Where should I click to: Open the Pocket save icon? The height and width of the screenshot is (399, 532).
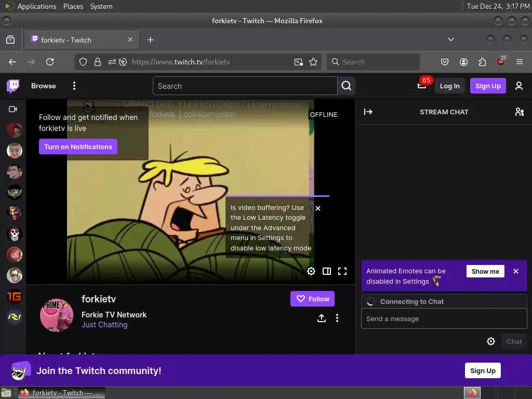click(x=445, y=62)
